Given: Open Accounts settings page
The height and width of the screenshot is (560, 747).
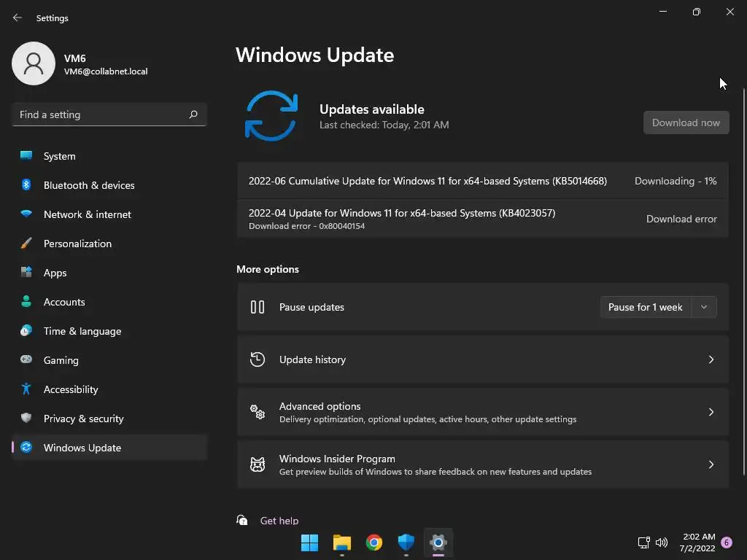Looking at the screenshot, I should 109,302.
